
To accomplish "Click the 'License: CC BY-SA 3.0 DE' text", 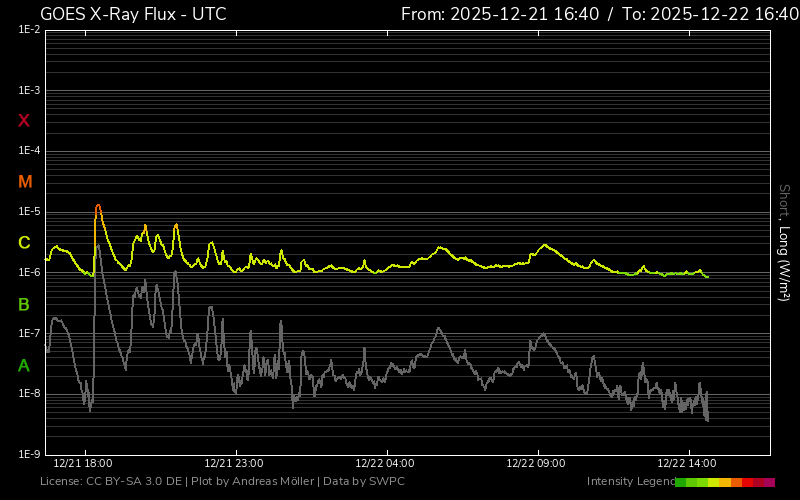I will 111,482.
